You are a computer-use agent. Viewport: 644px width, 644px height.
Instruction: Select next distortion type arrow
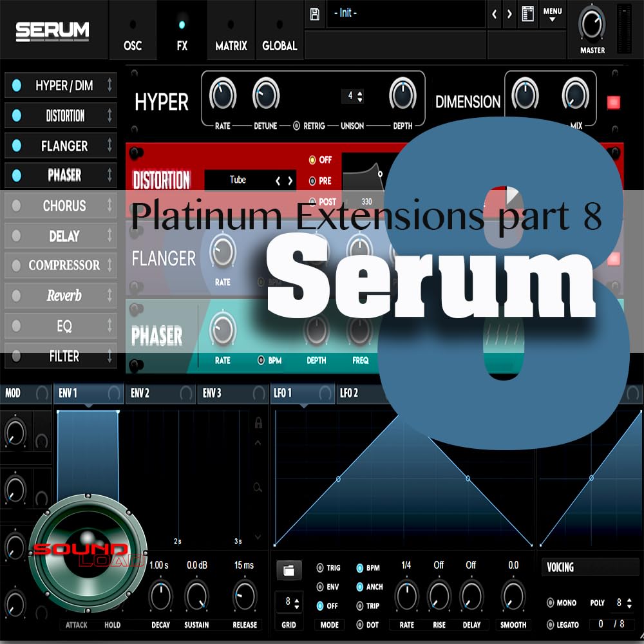(290, 181)
